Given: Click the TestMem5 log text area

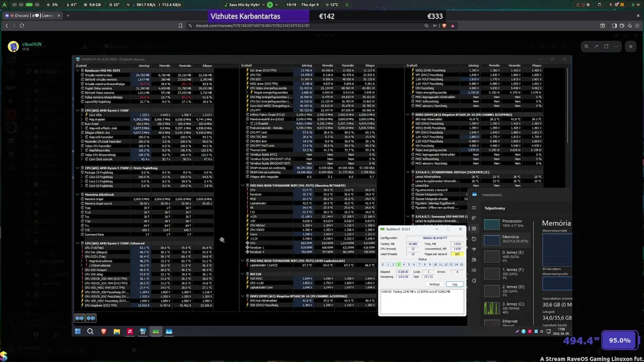Looking at the screenshot, I should pyautogui.click(x=422, y=301).
